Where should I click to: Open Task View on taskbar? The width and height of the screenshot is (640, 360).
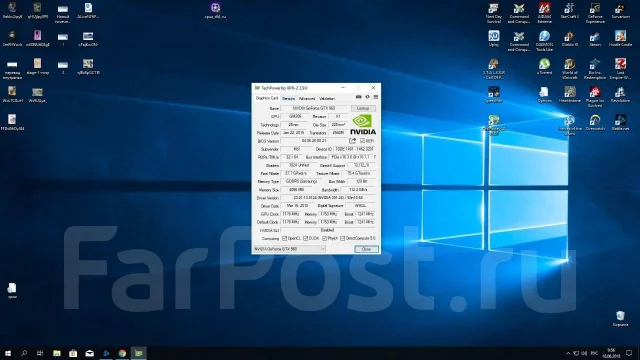(40, 353)
